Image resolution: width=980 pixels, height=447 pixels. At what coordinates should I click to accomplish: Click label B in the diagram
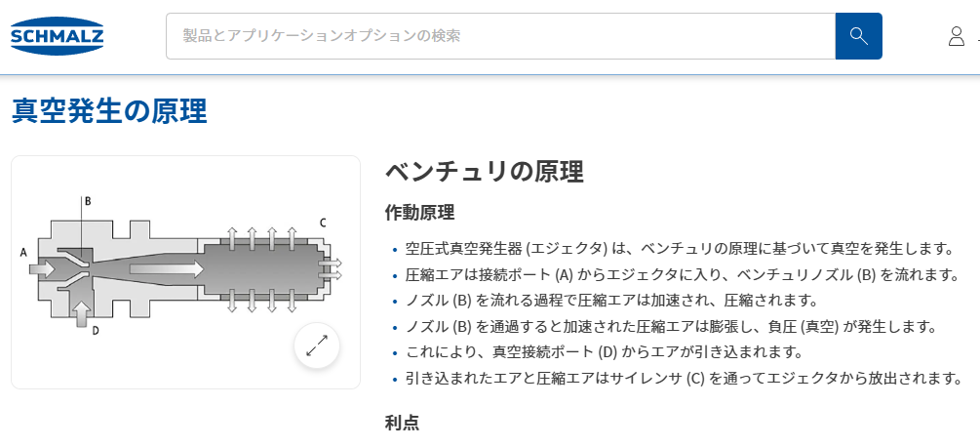(x=88, y=201)
